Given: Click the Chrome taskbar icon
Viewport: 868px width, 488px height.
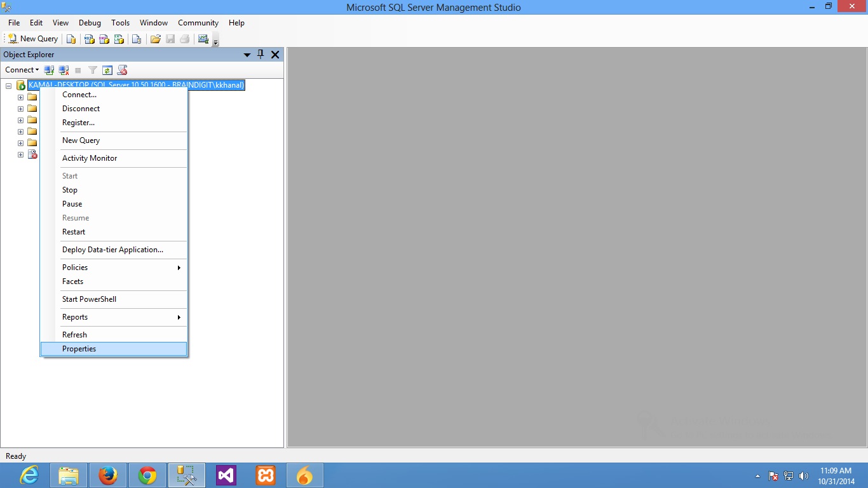Looking at the screenshot, I should click(x=147, y=475).
